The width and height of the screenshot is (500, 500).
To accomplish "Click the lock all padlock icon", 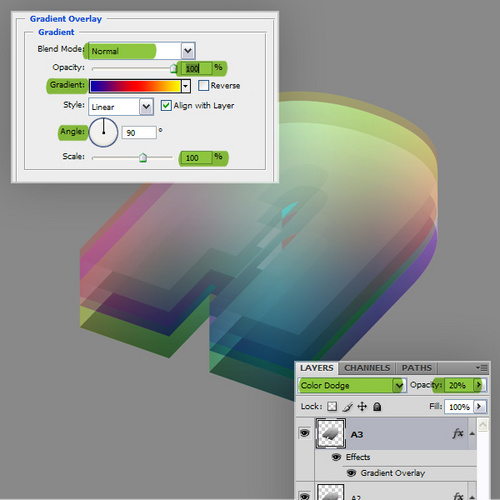I will click(377, 406).
